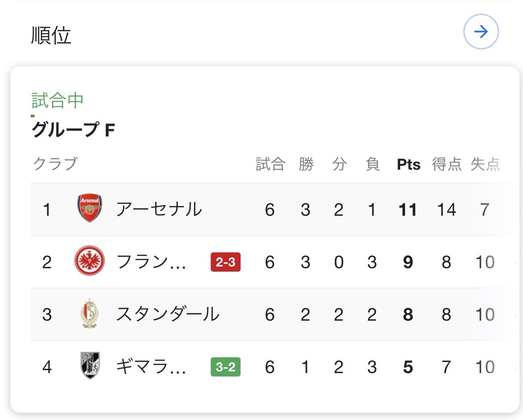The height and width of the screenshot is (420, 523).
Task: Click the green 試合中 live label
Action: 58,100
